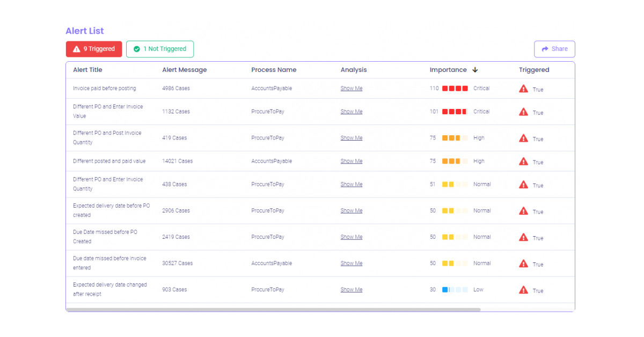Click the Critical importance bar showing 110
Image resolution: width=644 pixels, height=337 pixels.
[x=456, y=88]
